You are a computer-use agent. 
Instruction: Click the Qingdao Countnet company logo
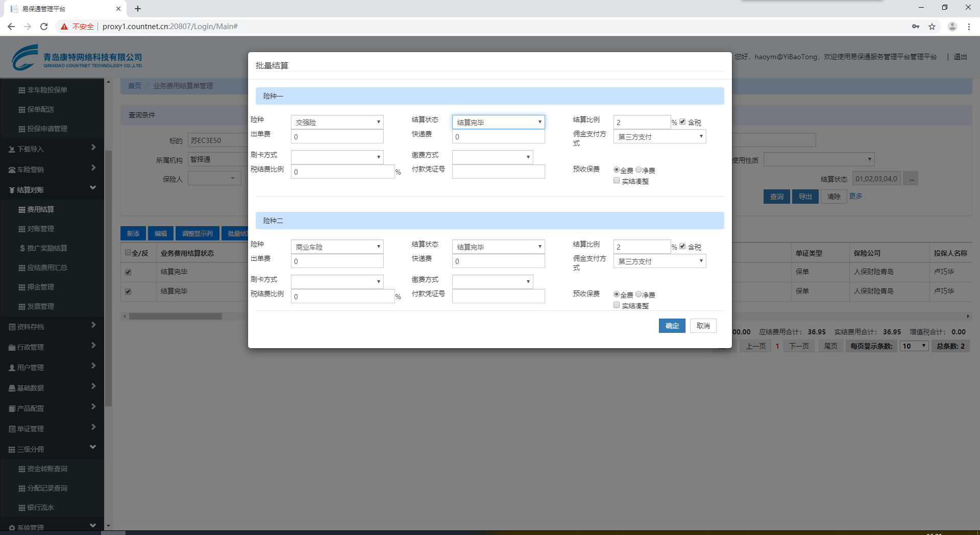coord(78,57)
